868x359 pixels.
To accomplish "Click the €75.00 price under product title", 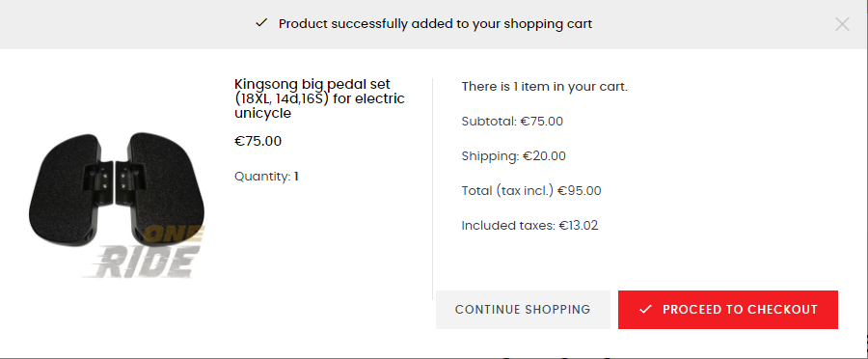I will pos(258,141).
